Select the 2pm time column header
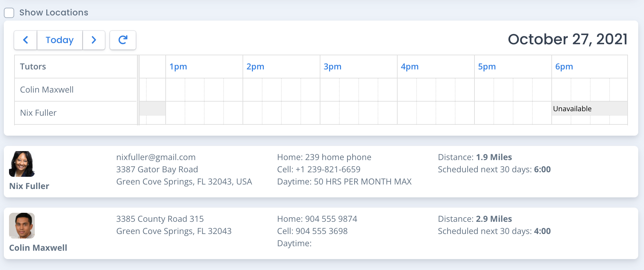Image resolution: width=644 pixels, height=270 pixels. [x=255, y=67]
